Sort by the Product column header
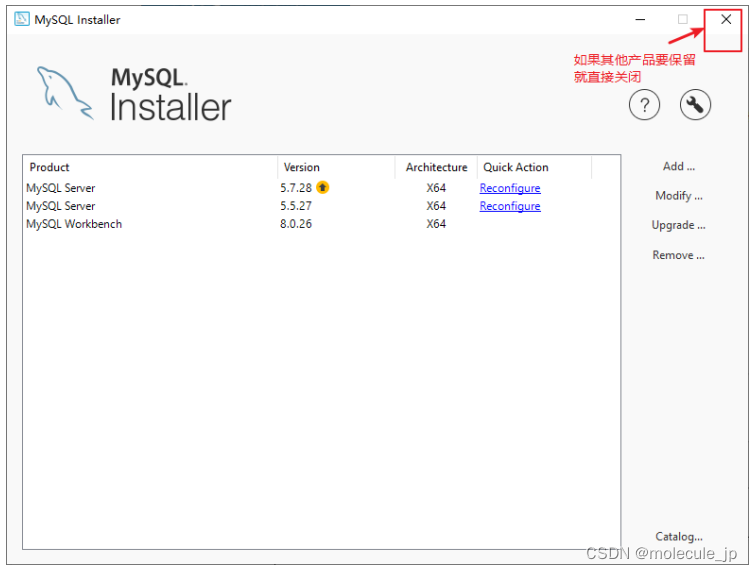This screenshot has height=572, width=752. 150,167
